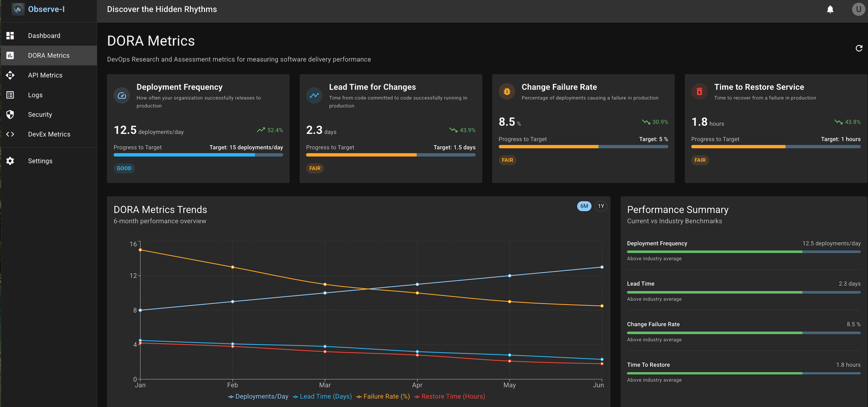Click 'Target: 15 deployments/day' text
The height and width of the screenshot is (407, 868).
tap(246, 147)
